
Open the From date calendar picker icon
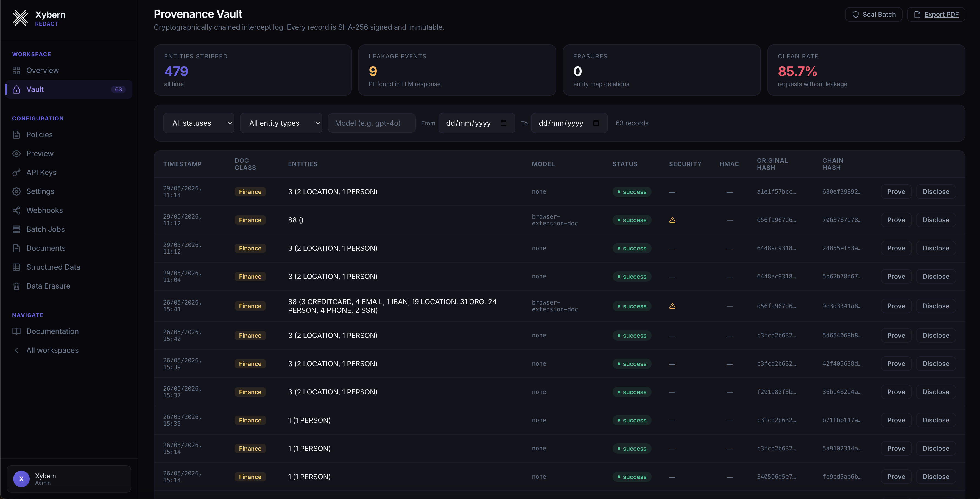click(504, 123)
